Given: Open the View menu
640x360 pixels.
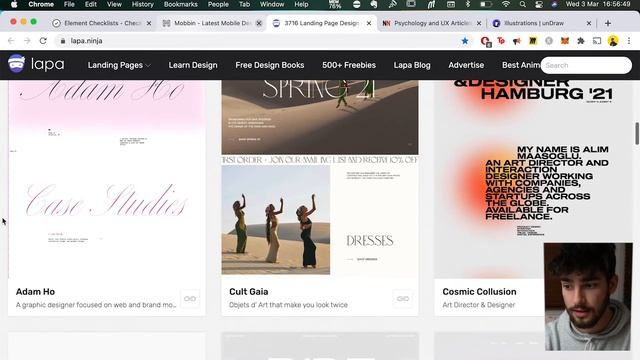Looking at the screenshot, I should pyautogui.click(x=114, y=4).
